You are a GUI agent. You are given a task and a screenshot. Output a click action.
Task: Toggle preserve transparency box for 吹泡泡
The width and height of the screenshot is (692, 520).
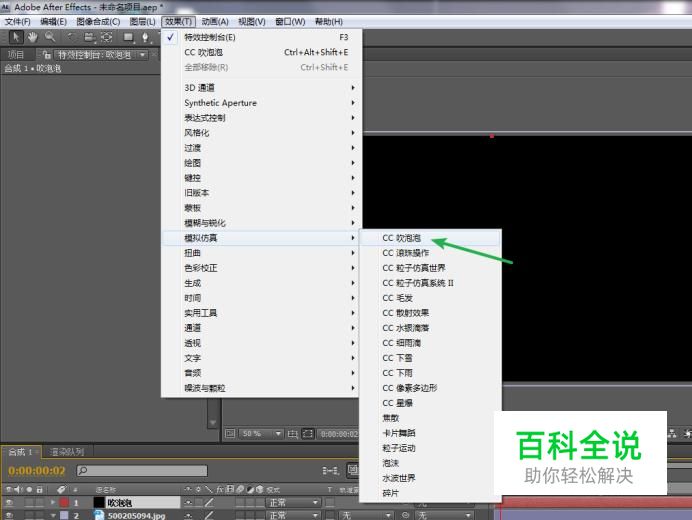(x=330, y=502)
